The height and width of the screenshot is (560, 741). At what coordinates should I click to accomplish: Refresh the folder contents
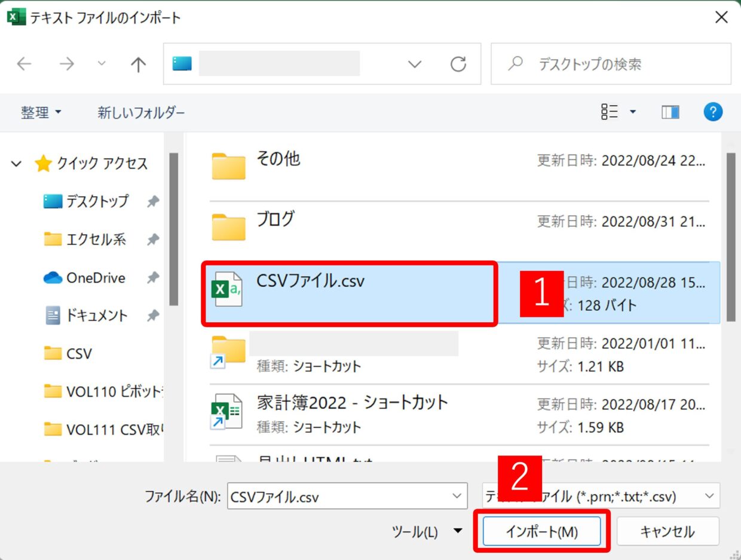click(458, 64)
